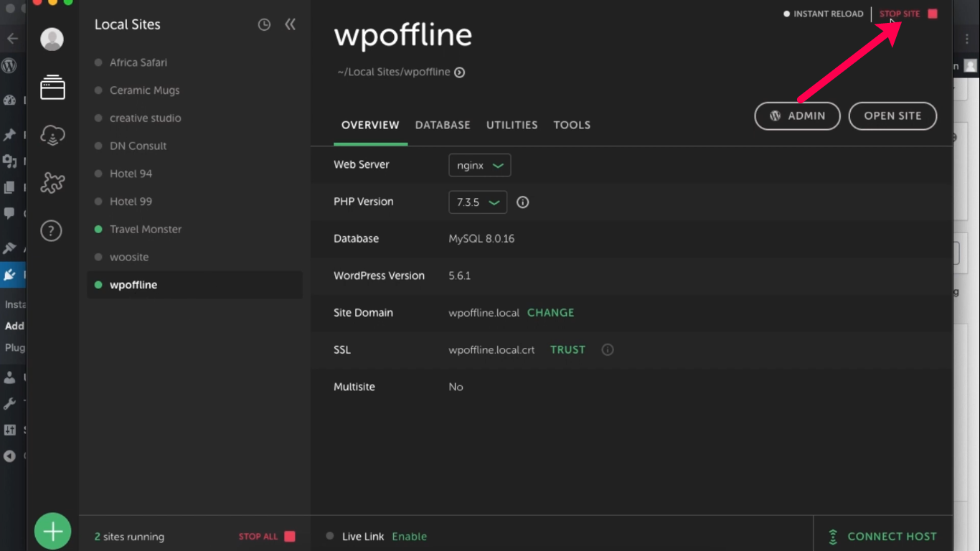Switch to the Database tab

[x=443, y=125]
